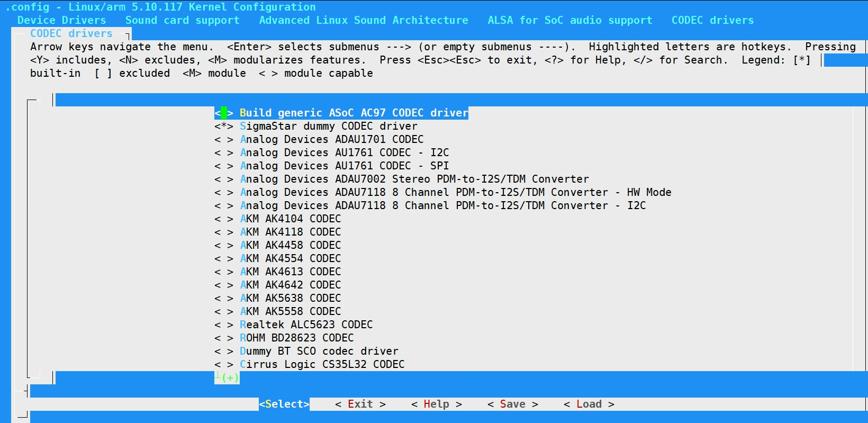Toggle SigmaStar dummy CODEC driver tristate box
Screen dimensions: 868x423
pyautogui.click(x=224, y=126)
